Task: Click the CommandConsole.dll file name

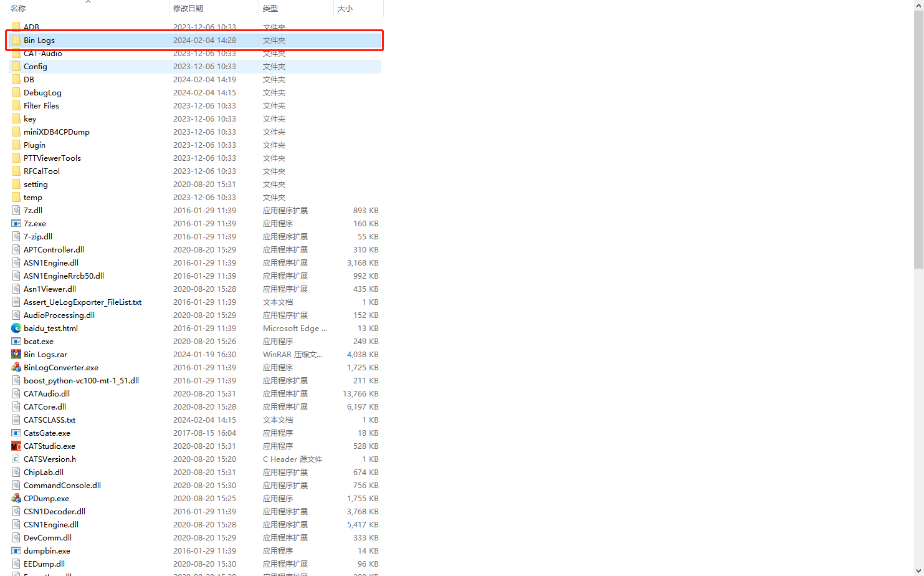Action: [x=62, y=485]
